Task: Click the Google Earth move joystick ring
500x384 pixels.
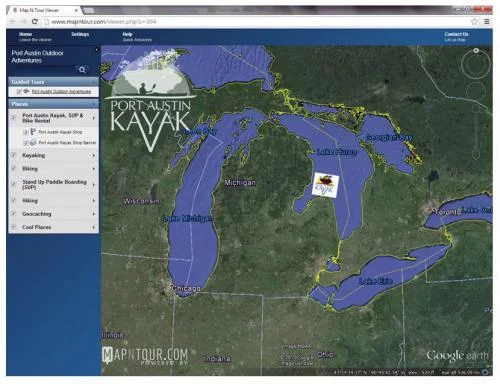Action: pos(476,91)
